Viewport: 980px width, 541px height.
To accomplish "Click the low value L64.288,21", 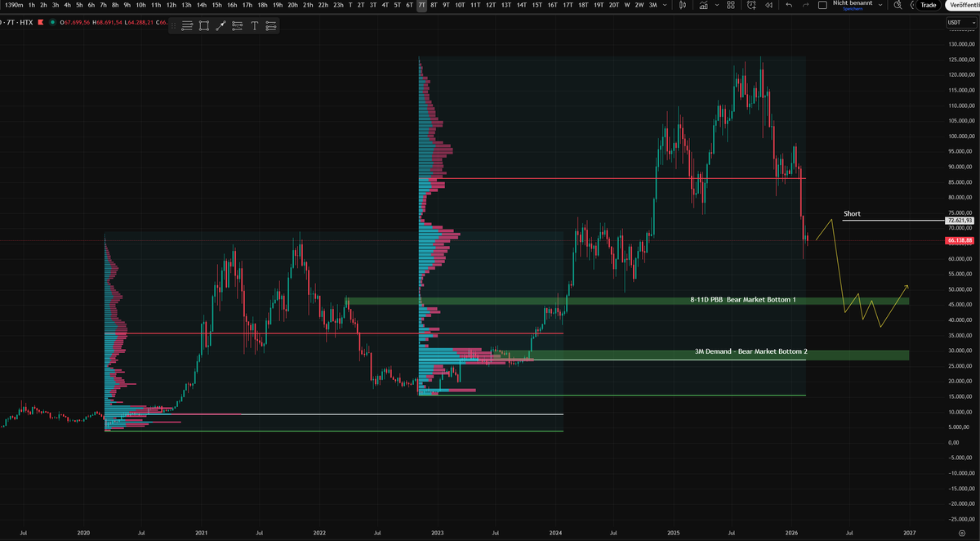I will pos(139,22).
